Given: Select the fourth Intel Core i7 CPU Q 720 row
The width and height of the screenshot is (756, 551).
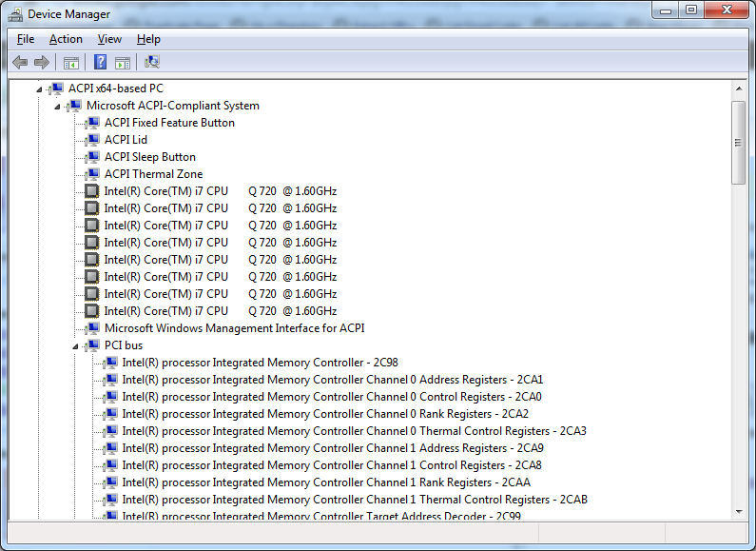Looking at the screenshot, I should [x=221, y=243].
